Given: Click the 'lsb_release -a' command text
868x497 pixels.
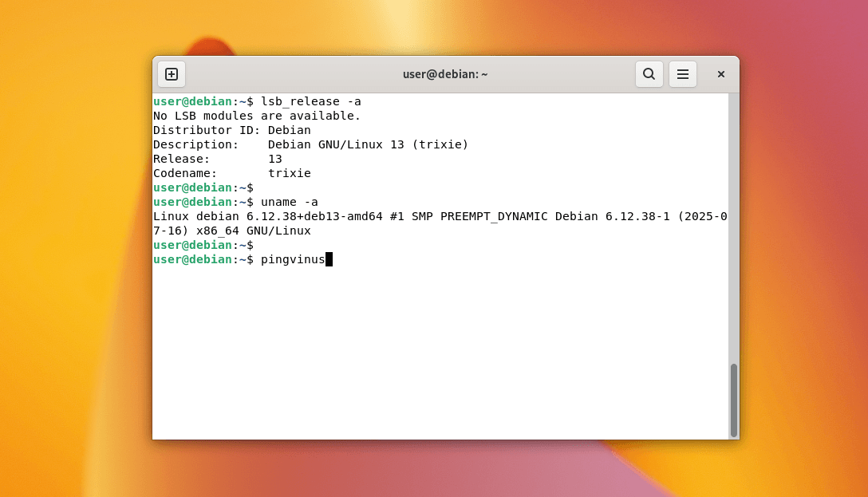Looking at the screenshot, I should coord(310,101).
